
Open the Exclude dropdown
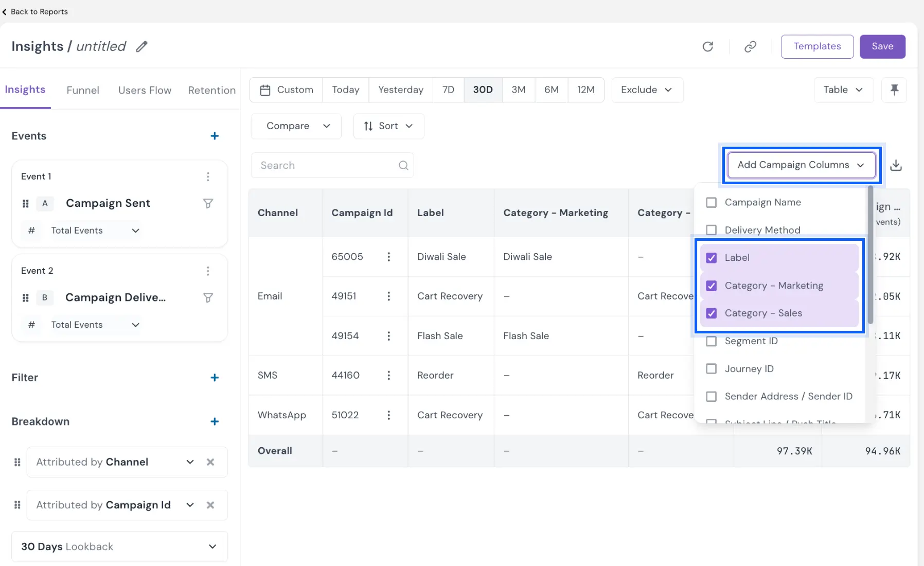pos(647,90)
